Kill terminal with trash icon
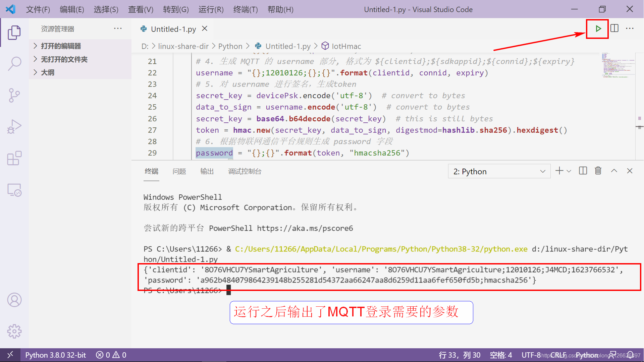 click(x=598, y=171)
